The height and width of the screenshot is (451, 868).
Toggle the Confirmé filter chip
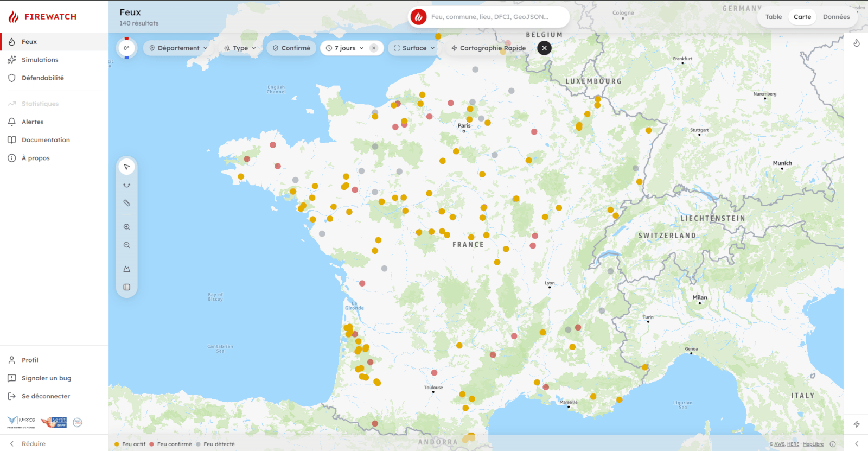click(291, 48)
